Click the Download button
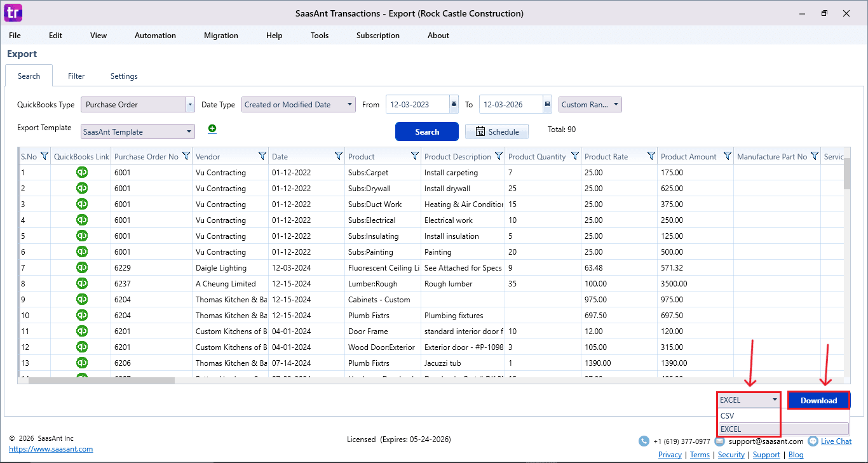 point(818,400)
